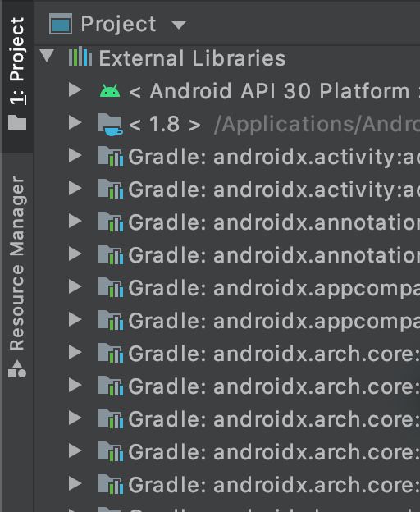The image size is (420, 512).
Task: Select the External Libraries row text
Action: pyautogui.click(x=192, y=58)
